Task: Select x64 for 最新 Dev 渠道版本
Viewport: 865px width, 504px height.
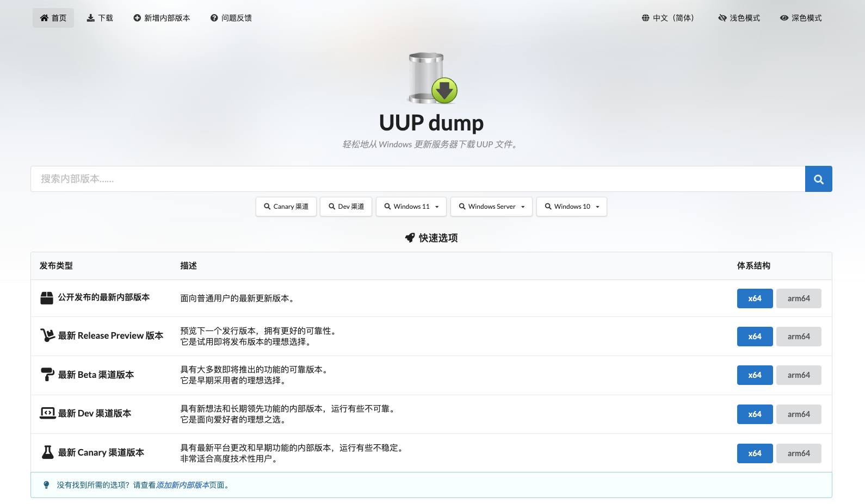Action: [755, 414]
